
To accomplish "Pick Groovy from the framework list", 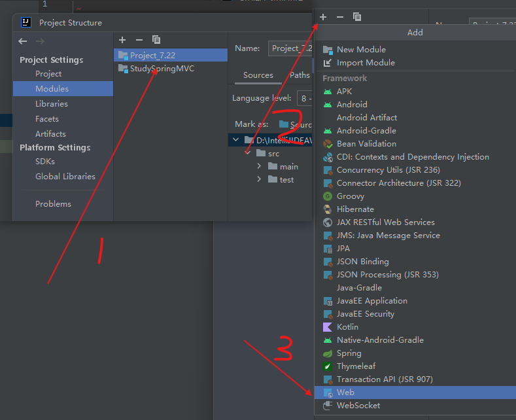I will (x=351, y=196).
